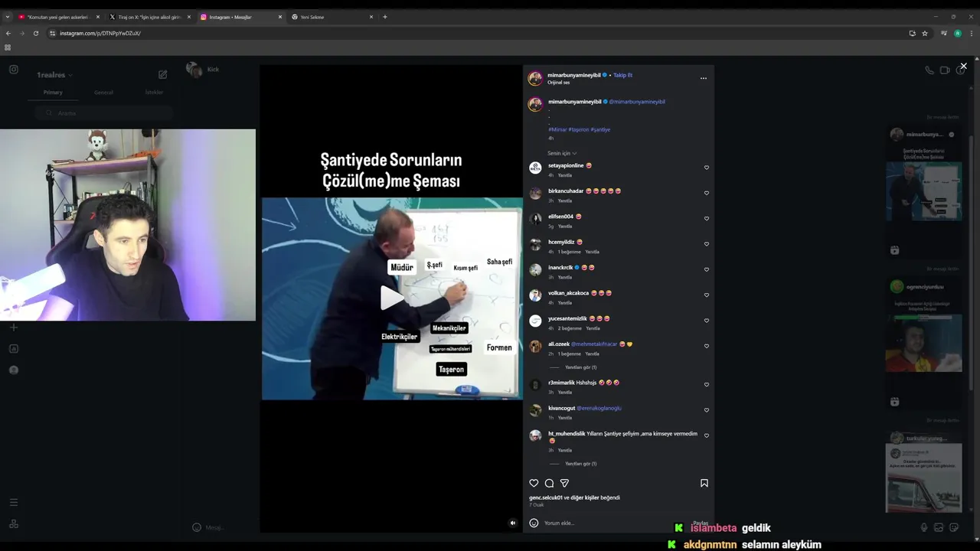
Task: Reply to birkancuhadar via 'Yanıtla'
Action: pyautogui.click(x=564, y=201)
